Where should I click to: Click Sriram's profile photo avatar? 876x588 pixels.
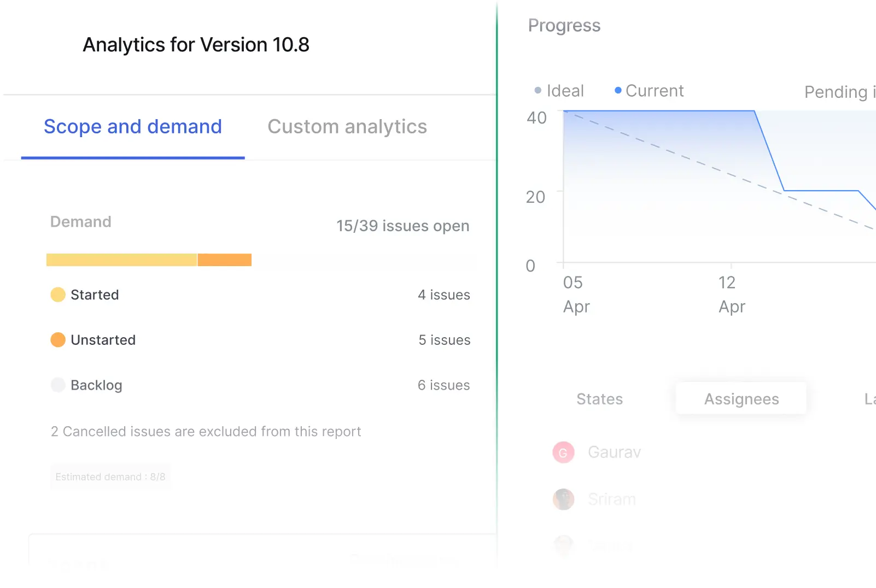(x=563, y=499)
